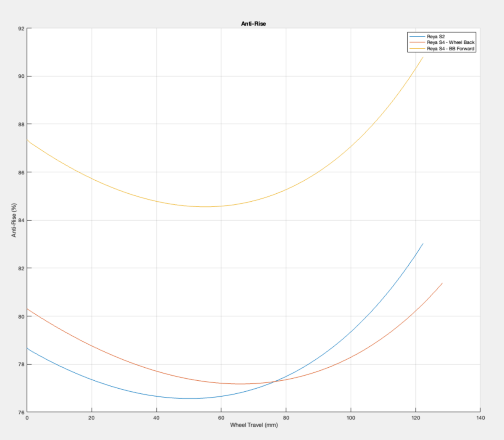Select the legend box
The image size is (504, 440).
point(441,42)
